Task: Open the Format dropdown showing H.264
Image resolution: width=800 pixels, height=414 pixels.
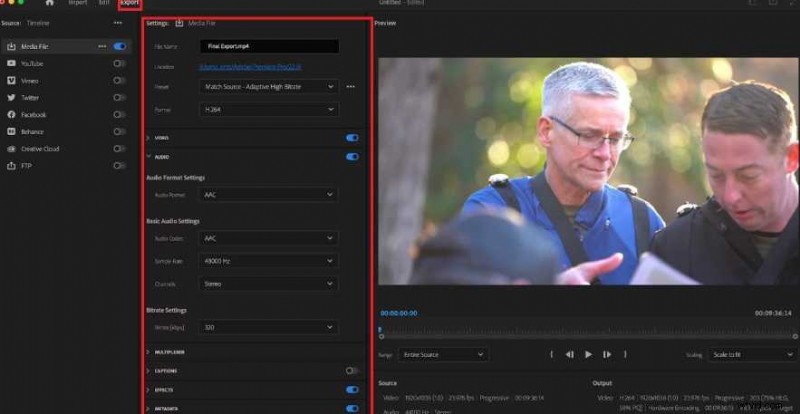Action: click(x=268, y=109)
